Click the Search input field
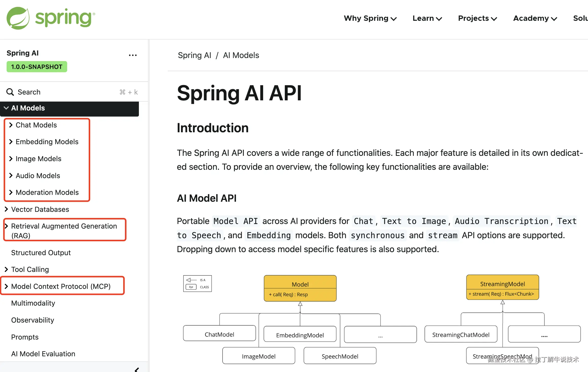The width and height of the screenshot is (588, 372). (66, 92)
